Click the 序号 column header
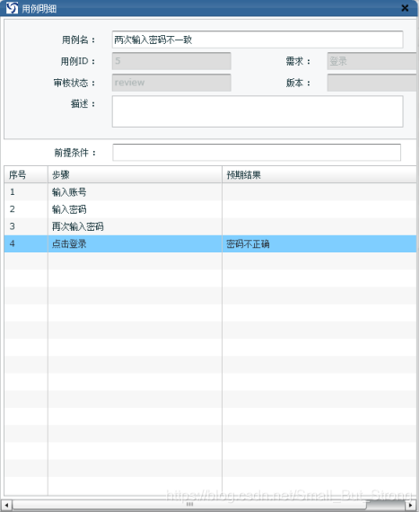The image size is (420, 512). point(26,174)
